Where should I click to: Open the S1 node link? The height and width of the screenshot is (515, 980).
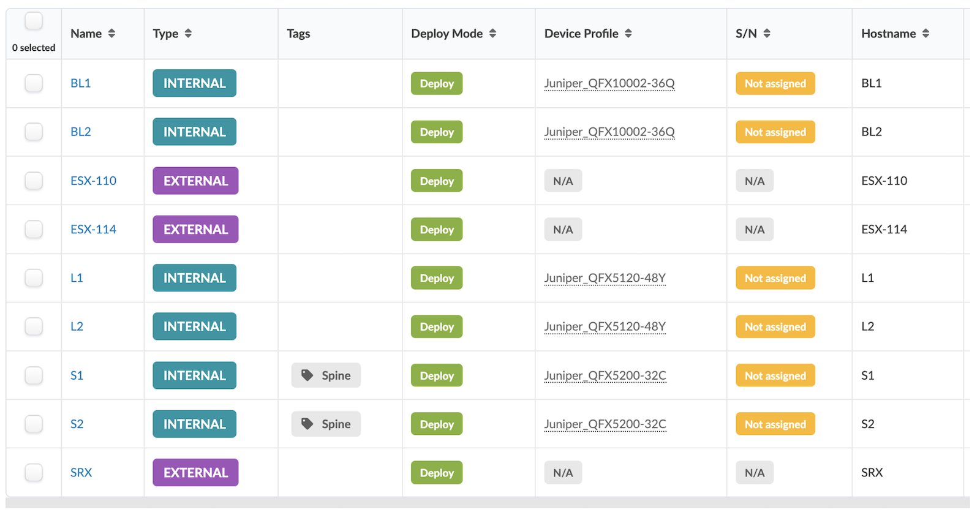tap(77, 375)
